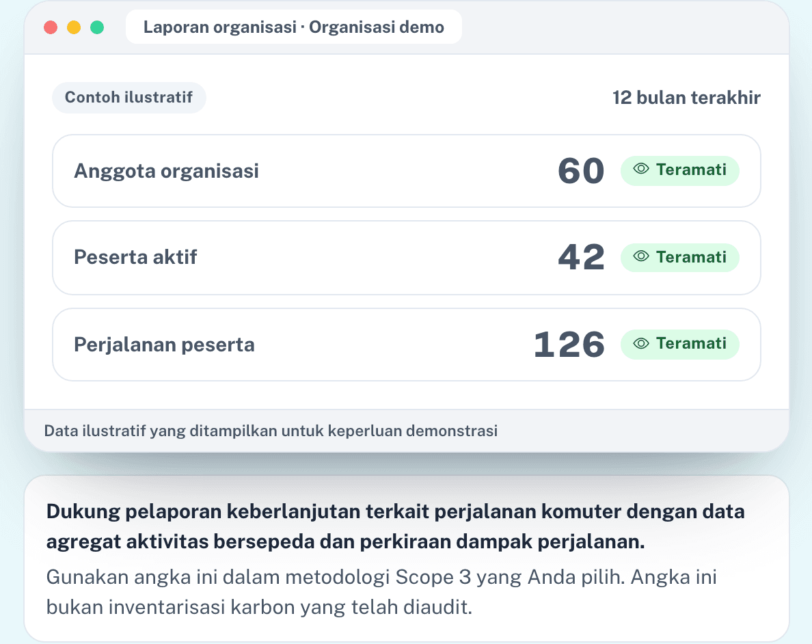The image size is (812, 644).
Task: Click the Peserta aktif label
Action: point(136,257)
